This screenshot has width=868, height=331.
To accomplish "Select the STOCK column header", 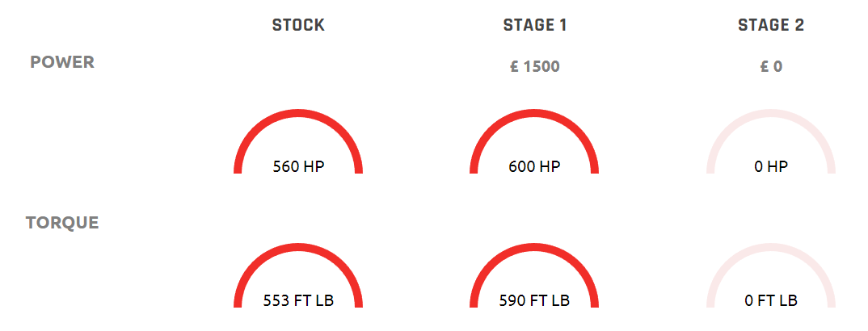I will (x=298, y=25).
